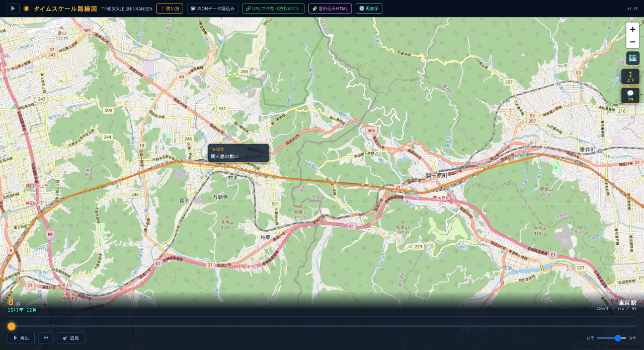Adjust the おそ–はや speed slider
644x350 pixels.
click(x=611, y=338)
